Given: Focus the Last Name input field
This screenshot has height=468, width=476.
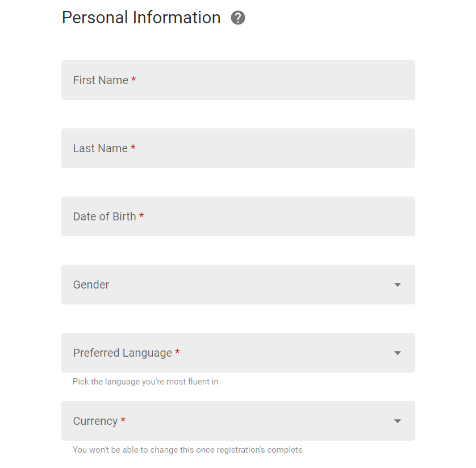Looking at the screenshot, I should (x=238, y=148).
